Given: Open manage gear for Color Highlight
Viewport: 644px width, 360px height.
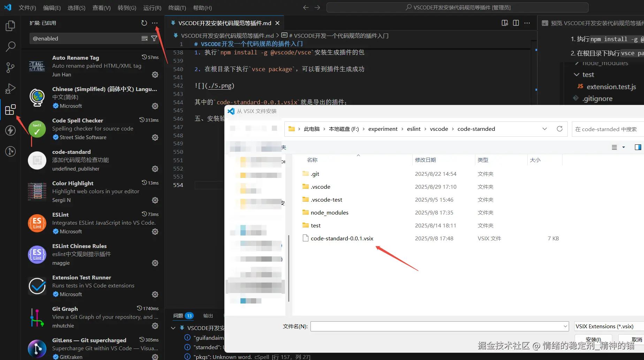Looking at the screenshot, I should coord(155,200).
